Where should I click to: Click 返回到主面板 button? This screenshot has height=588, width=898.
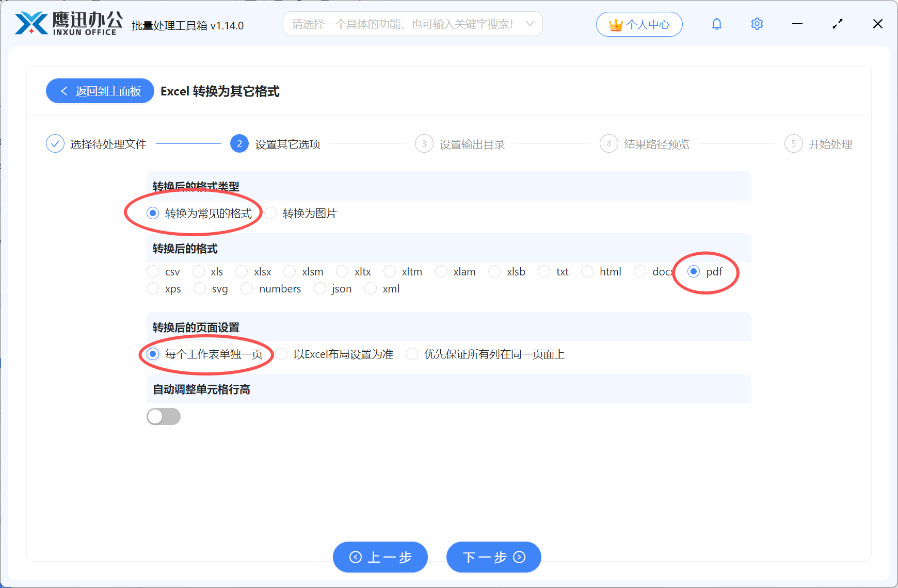pos(100,91)
